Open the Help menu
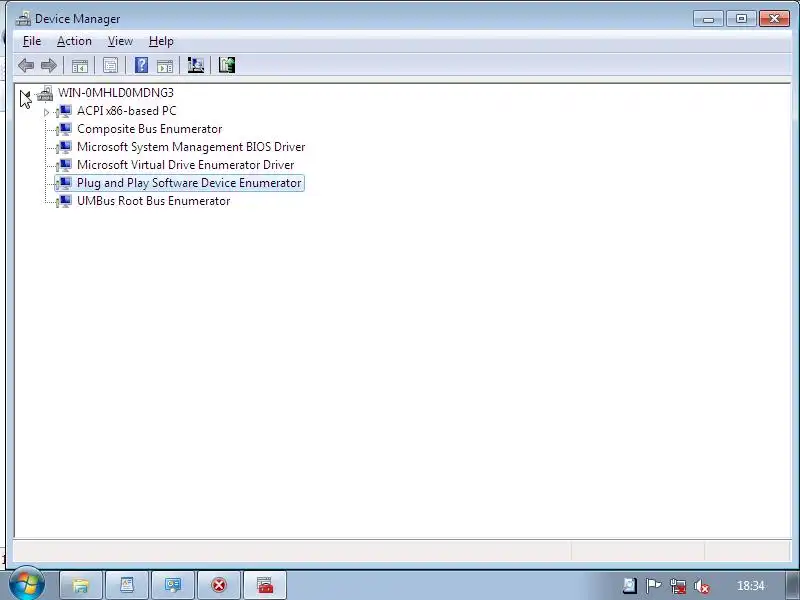 point(161,41)
